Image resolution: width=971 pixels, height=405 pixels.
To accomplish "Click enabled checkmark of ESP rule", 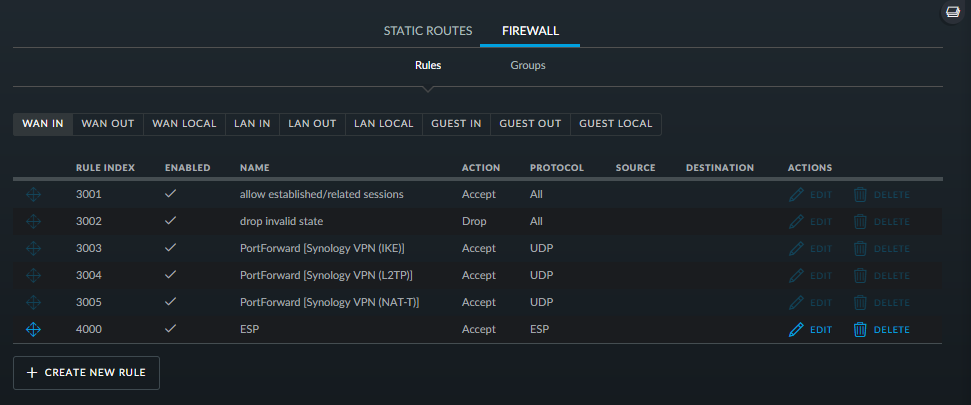I will 171,329.
